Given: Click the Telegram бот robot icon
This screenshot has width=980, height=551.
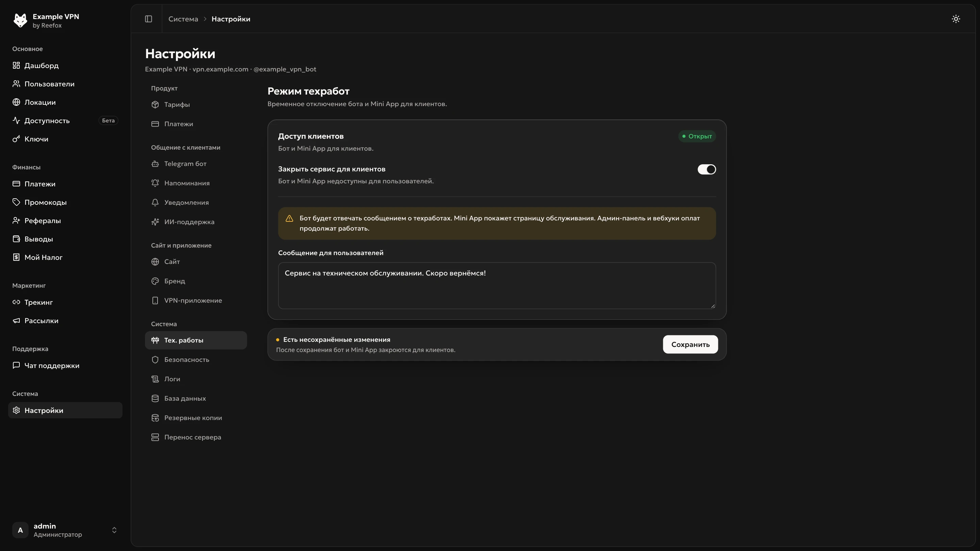Looking at the screenshot, I should [155, 164].
